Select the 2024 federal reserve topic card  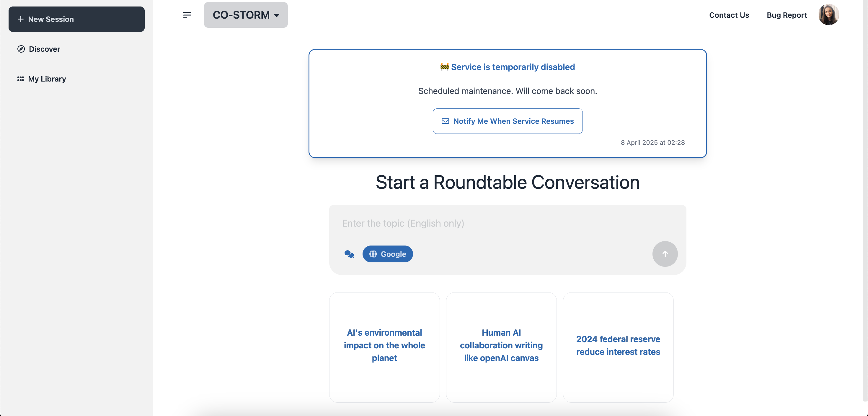(x=618, y=346)
